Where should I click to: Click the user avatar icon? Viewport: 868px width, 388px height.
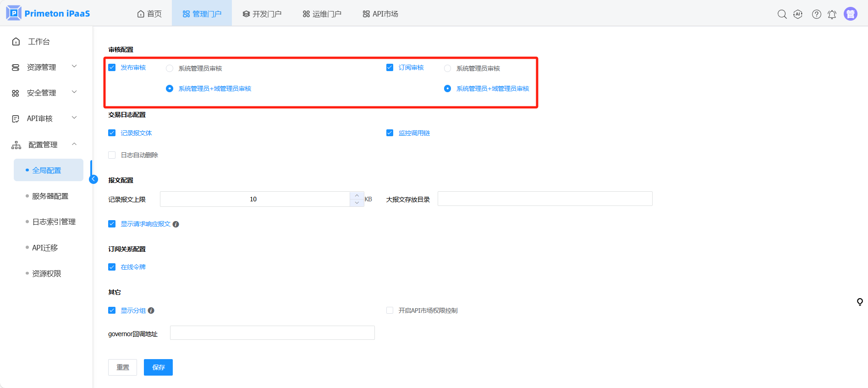click(850, 14)
